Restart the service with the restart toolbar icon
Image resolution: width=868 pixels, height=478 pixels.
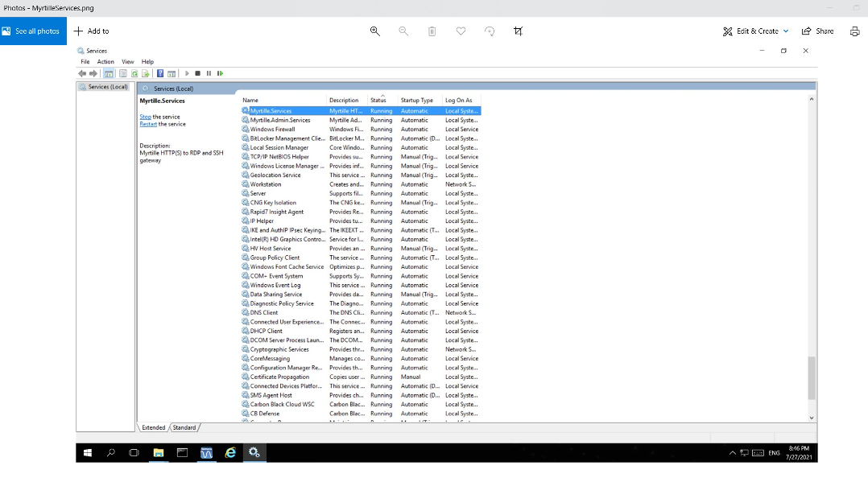[x=220, y=73]
